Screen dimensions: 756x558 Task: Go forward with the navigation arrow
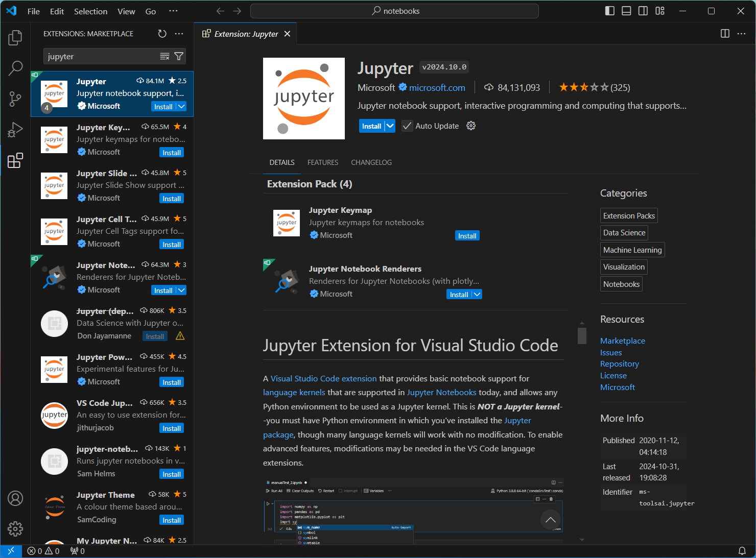[x=237, y=11]
